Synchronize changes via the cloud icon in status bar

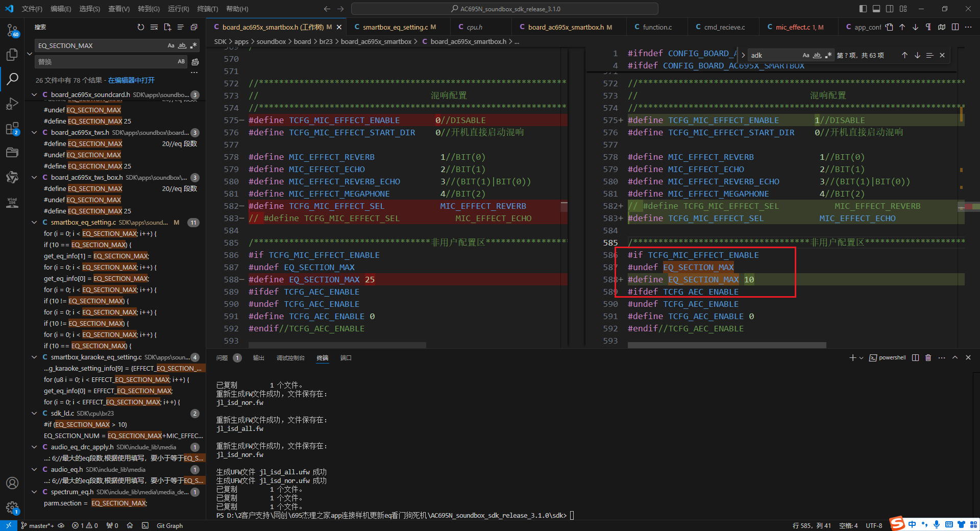61,525
